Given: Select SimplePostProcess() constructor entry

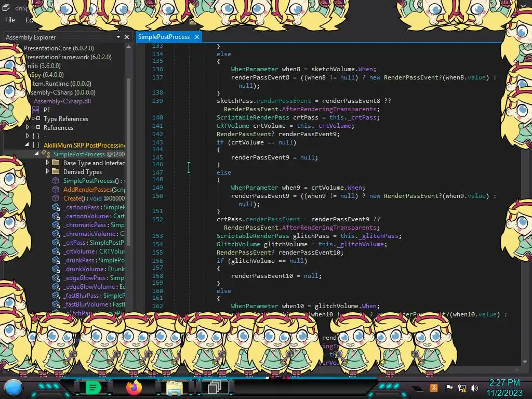Looking at the screenshot, I should [x=94, y=181].
